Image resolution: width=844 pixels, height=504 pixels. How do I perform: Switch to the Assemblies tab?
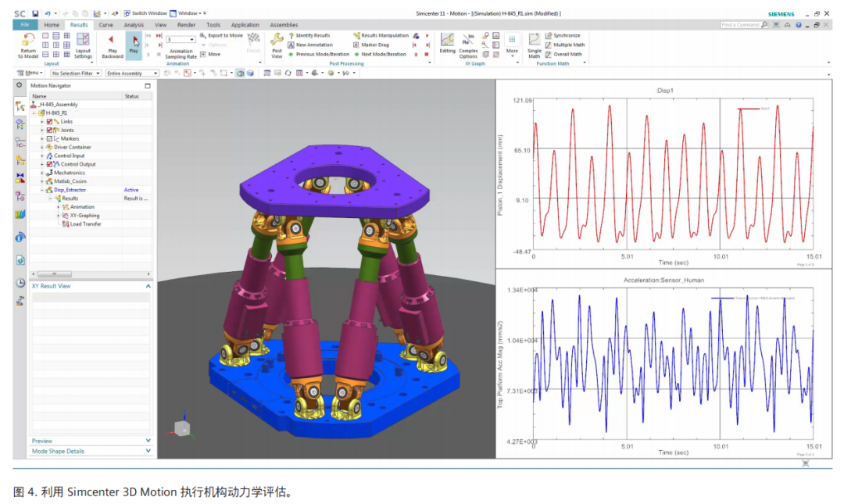pos(284,25)
